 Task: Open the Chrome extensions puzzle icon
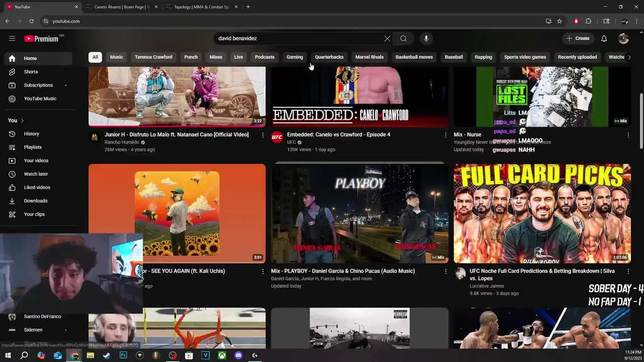coord(589,21)
